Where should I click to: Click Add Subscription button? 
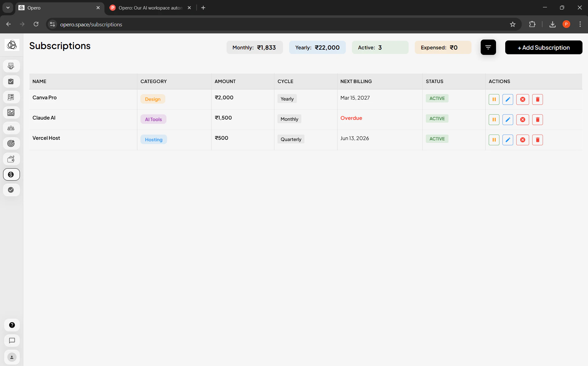click(544, 48)
